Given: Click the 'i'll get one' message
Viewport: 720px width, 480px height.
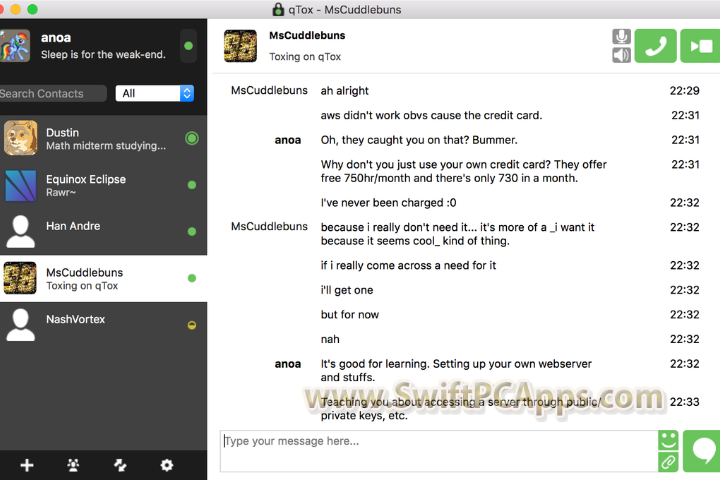Looking at the screenshot, I should pos(347,290).
